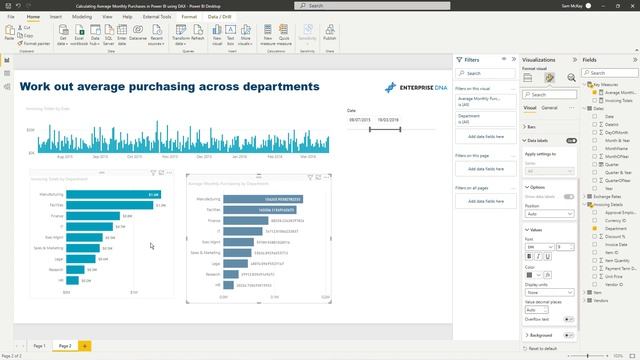Click the Filters pane search box
The width and height of the screenshot is (640, 360).
[486, 73]
